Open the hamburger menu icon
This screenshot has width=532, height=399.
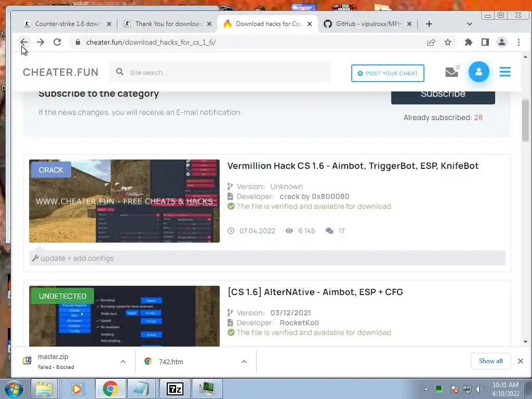point(505,72)
